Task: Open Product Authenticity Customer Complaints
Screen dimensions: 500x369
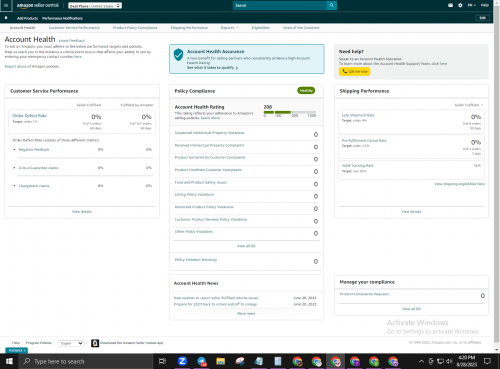Action: pyautogui.click(x=210, y=157)
